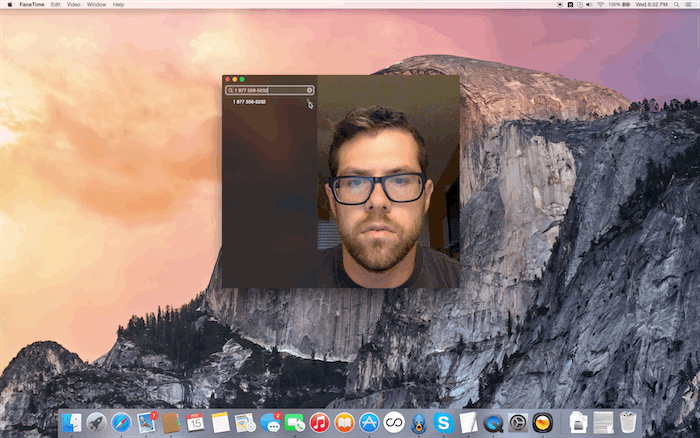Open the Window menu
This screenshot has height=438, width=700.
[x=96, y=4]
